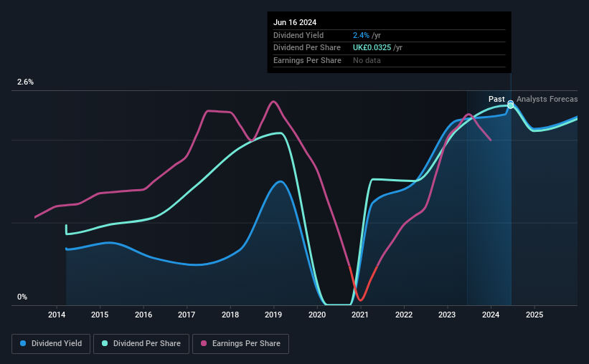This screenshot has width=589, height=364.
Task: Click the Jun 2024 data point marker on chart
Action: (x=511, y=105)
